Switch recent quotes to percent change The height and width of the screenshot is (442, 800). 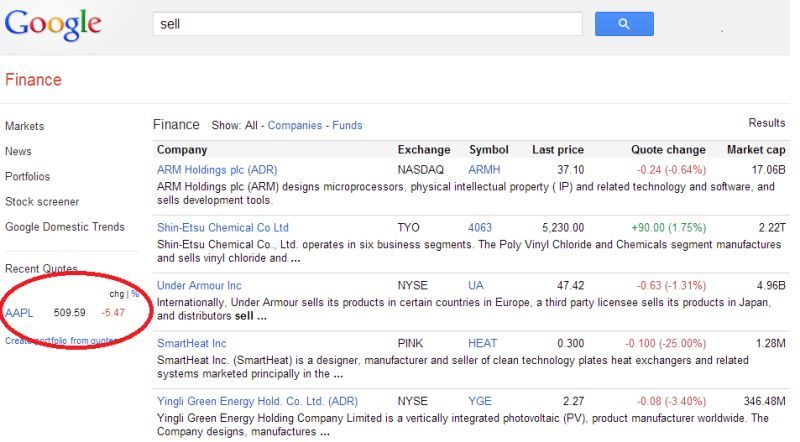point(135,294)
